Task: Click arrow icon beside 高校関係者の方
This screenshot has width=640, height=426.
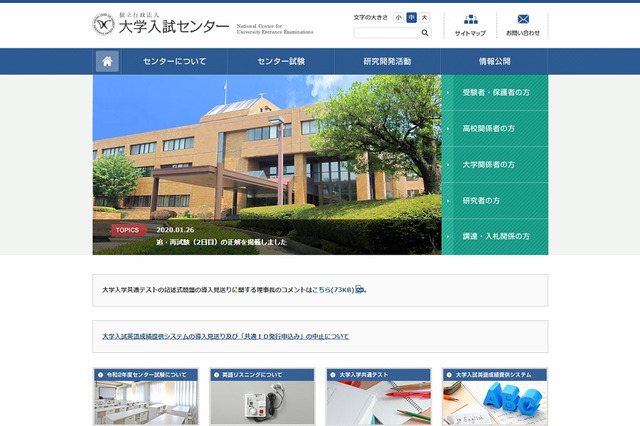Action: click(x=448, y=129)
